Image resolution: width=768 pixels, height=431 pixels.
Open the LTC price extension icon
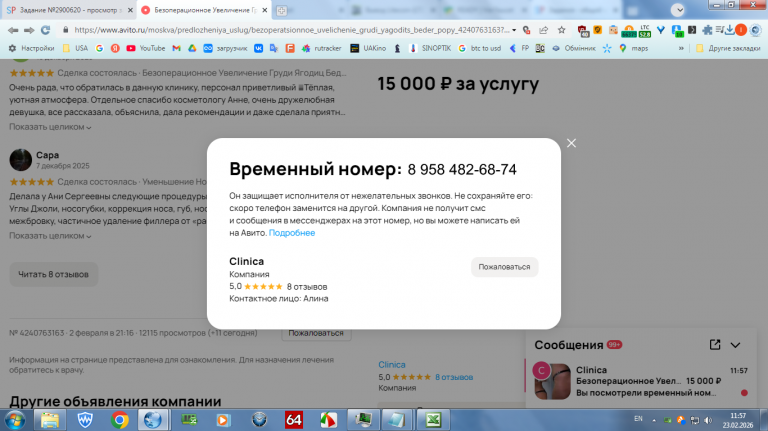click(x=645, y=31)
